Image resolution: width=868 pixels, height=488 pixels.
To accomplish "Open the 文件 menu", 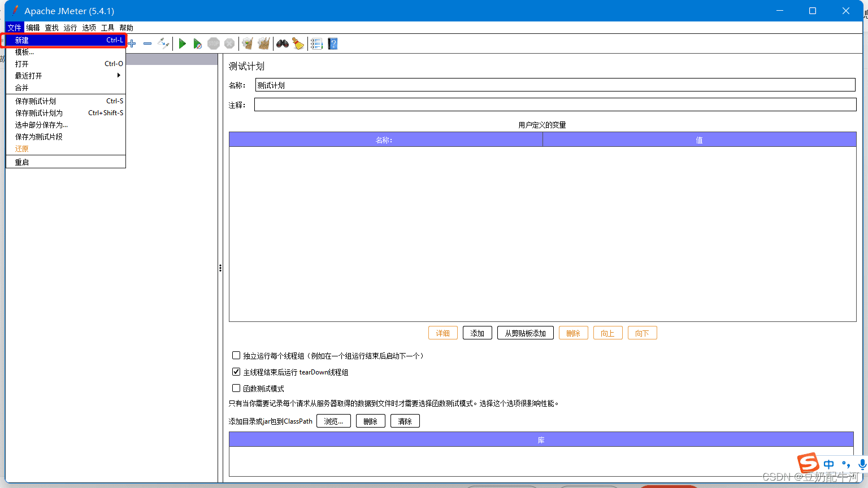I will click(x=15, y=28).
